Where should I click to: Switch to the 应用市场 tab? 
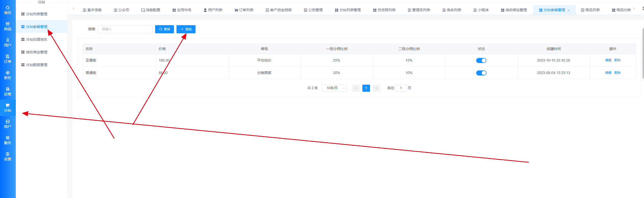pyautogui.click(x=182, y=10)
